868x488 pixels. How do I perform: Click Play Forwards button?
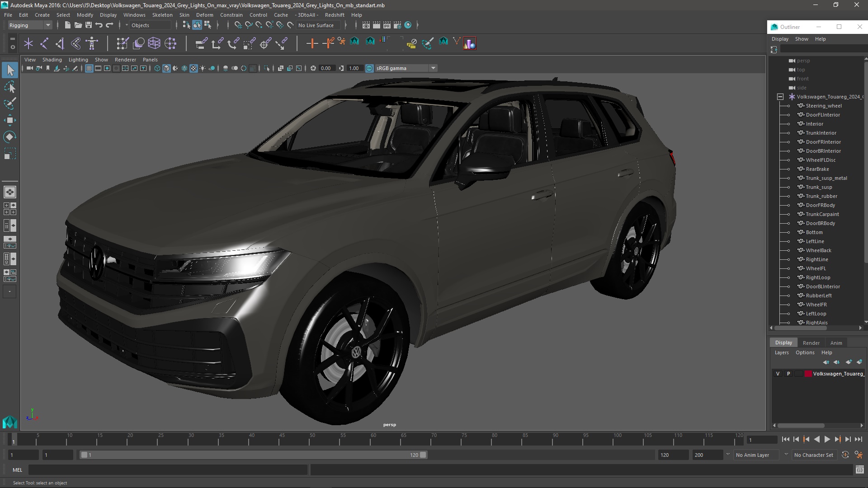827,439
